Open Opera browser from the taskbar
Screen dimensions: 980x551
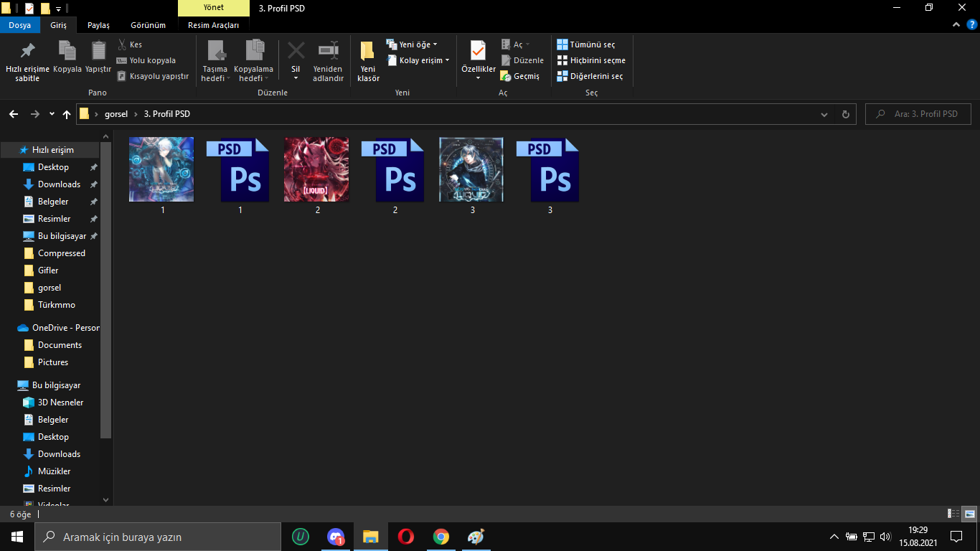pyautogui.click(x=405, y=537)
